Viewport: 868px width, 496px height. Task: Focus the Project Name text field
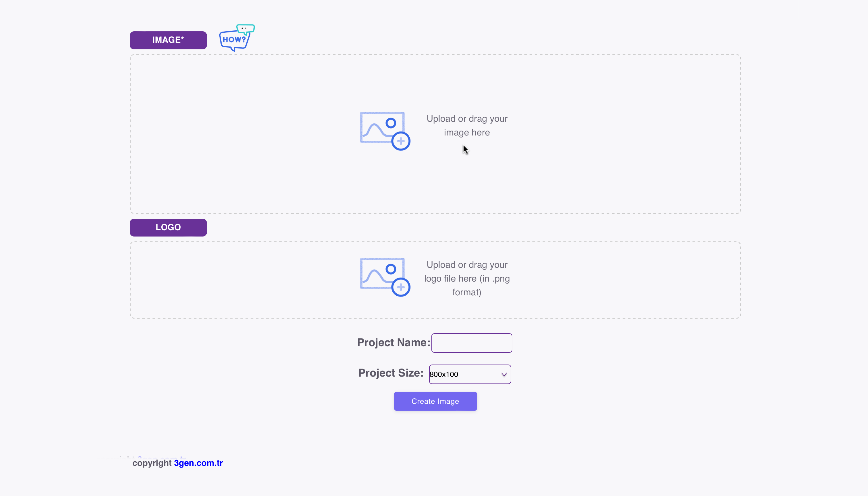[472, 343]
